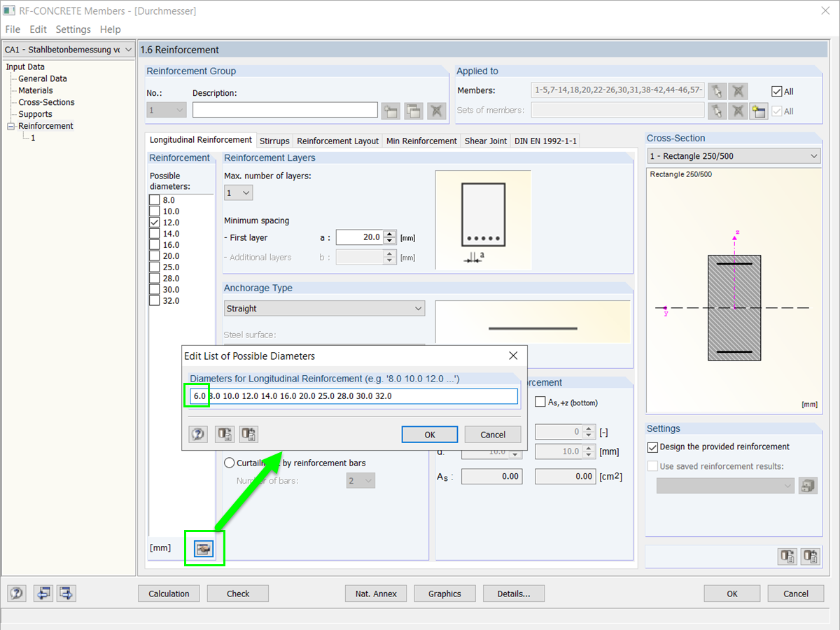
Task: Click the diameters list text field in dialog
Action: pos(354,396)
